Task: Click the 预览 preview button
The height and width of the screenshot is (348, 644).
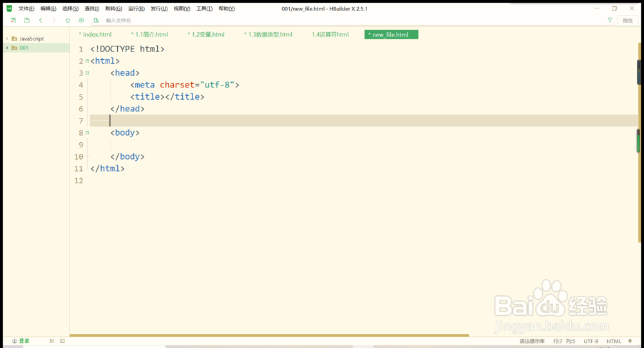Action: click(627, 21)
